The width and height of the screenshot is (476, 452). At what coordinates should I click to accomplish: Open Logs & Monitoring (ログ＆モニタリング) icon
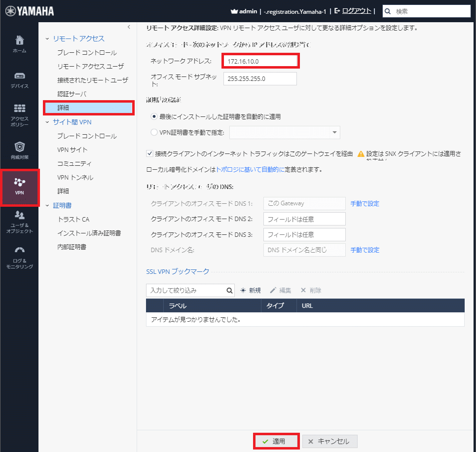19,256
